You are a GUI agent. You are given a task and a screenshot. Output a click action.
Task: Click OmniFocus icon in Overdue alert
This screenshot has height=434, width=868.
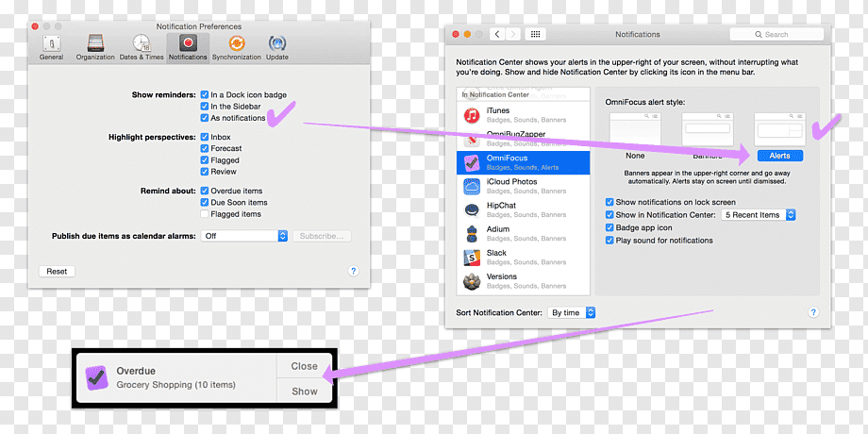pos(97,378)
